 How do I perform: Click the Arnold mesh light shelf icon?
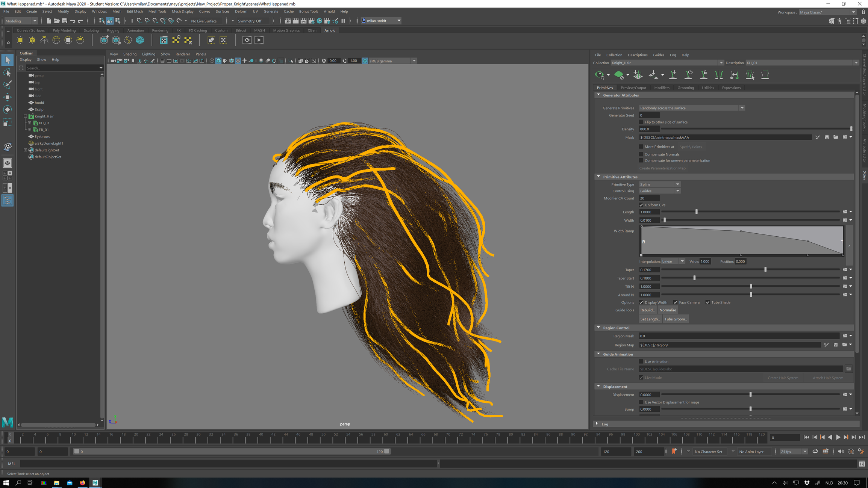point(32,40)
